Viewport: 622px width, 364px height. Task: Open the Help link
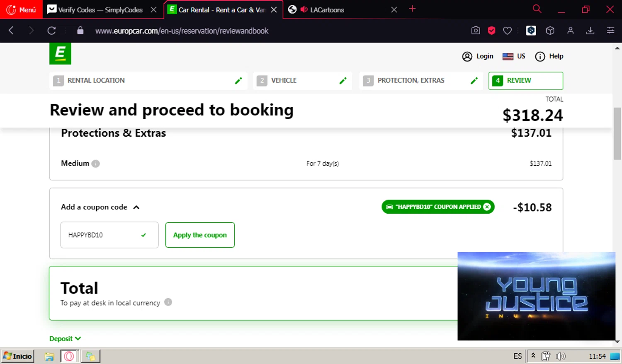pyautogui.click(x=549, y=56)
